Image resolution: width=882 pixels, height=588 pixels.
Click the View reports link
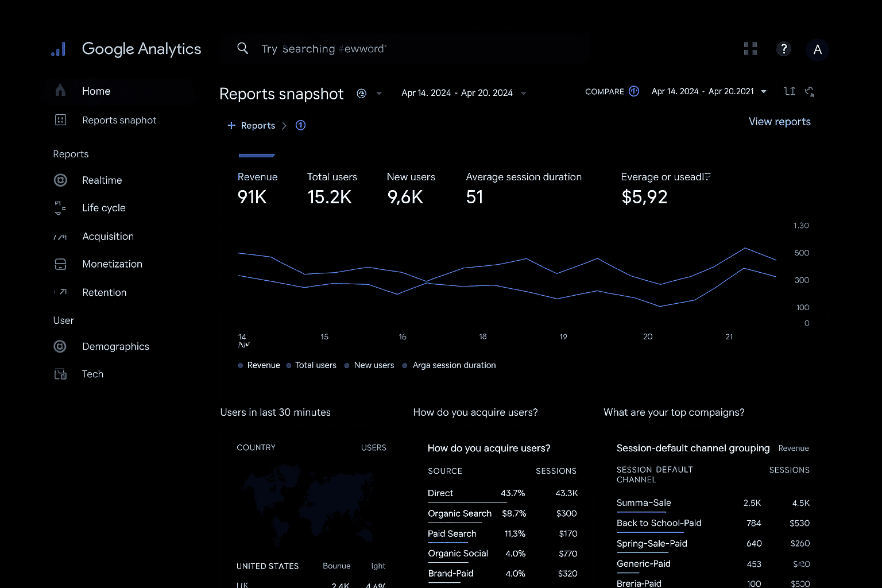pyautogui.click(x=779, y=121)
